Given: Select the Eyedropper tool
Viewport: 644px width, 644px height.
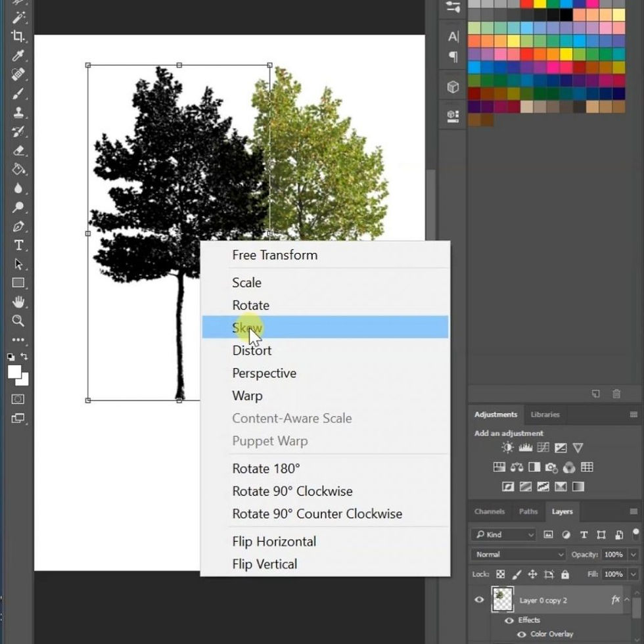Looking at the screenshot, I should (x=18, y=55).
